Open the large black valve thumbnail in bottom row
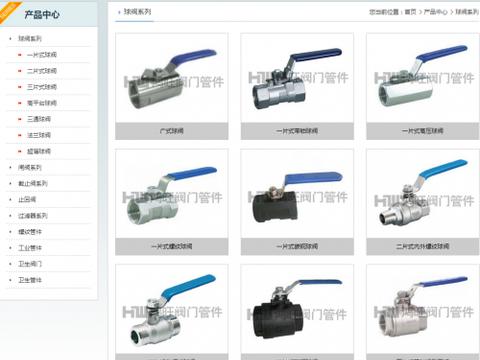 (x=297, y=309)
